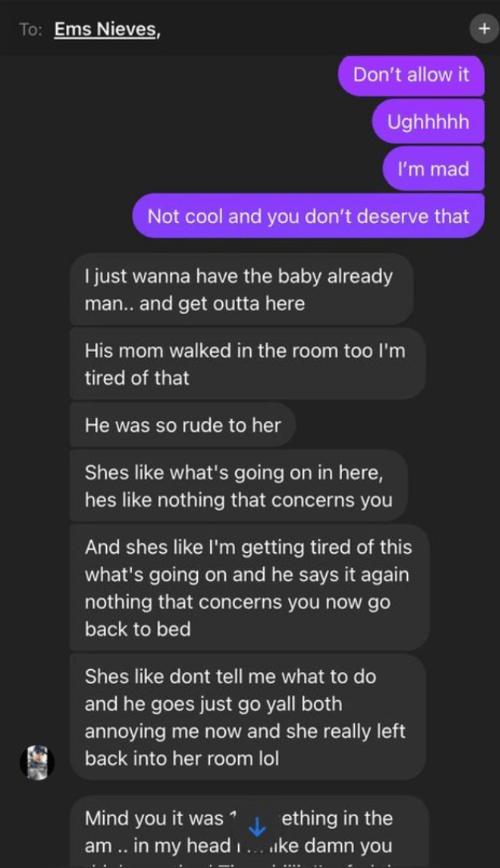
Task: Tap the plus add recipient icon
Action: coord(484,29)
